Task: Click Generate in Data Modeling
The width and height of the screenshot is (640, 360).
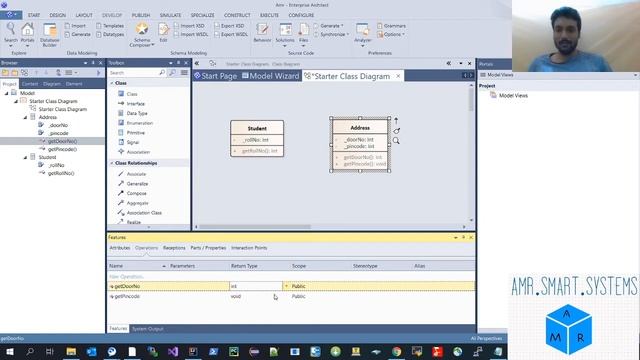Action: 78,34
